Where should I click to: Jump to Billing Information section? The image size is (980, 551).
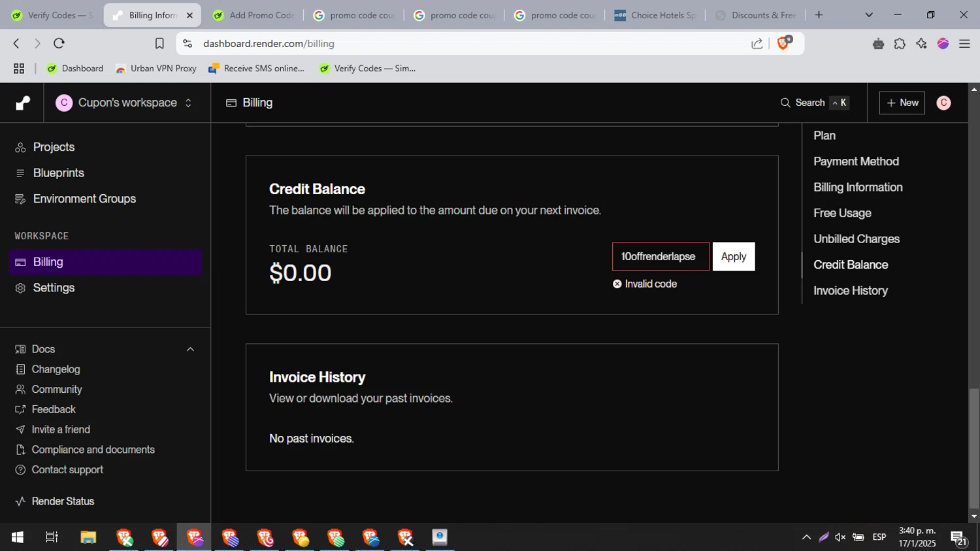858,188
